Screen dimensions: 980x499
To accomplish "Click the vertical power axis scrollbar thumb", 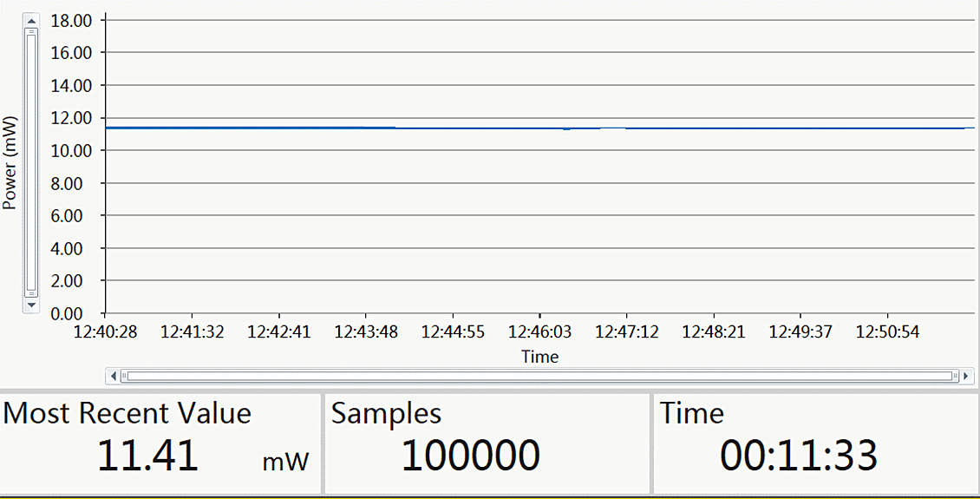I will tap(31, 162).
